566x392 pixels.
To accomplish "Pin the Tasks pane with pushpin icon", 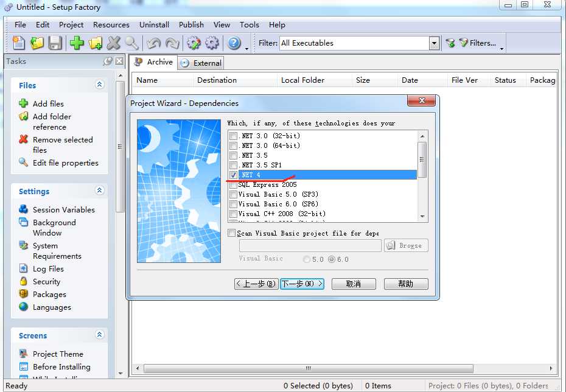I will click(x=108, y=61).
